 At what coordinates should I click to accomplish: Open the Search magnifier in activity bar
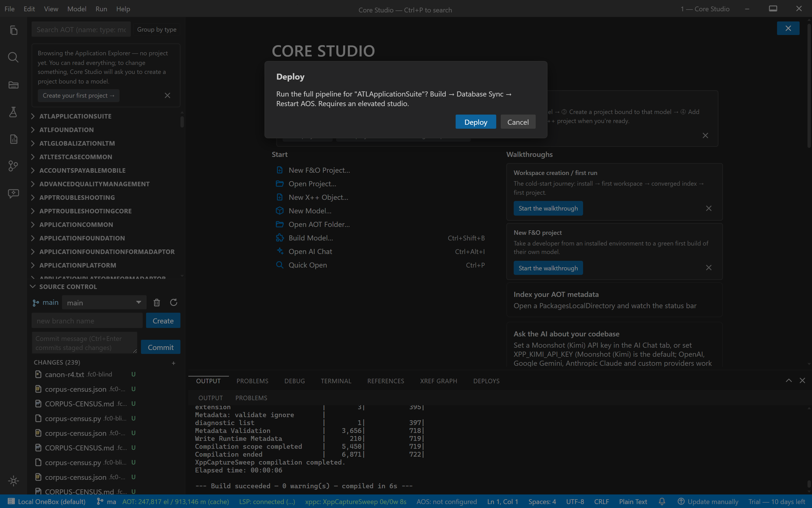click(x=14, y=58)
